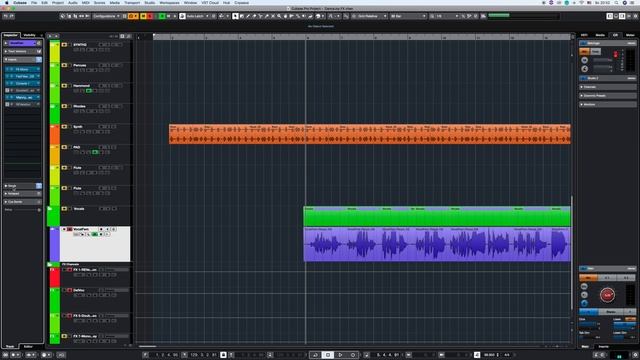This screenshot has height=360, width=640.
Task: Open the Transport menu
Action: click(132, 2)
